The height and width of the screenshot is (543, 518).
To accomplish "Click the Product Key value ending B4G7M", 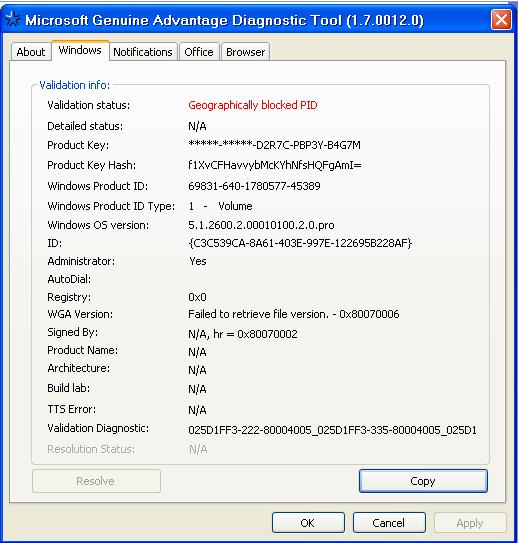I will 274,145.
